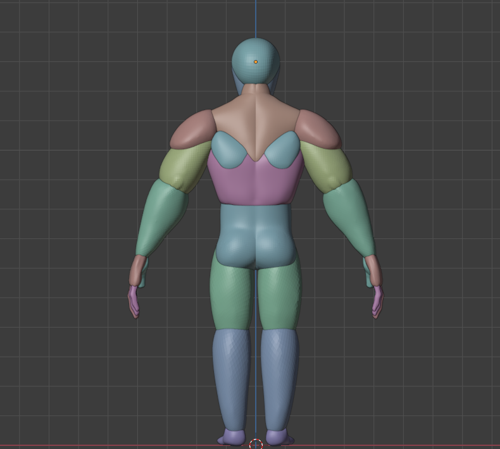Click the right purple hand
This screenshot has height=449, width=500.
click(x=378, y=302)
